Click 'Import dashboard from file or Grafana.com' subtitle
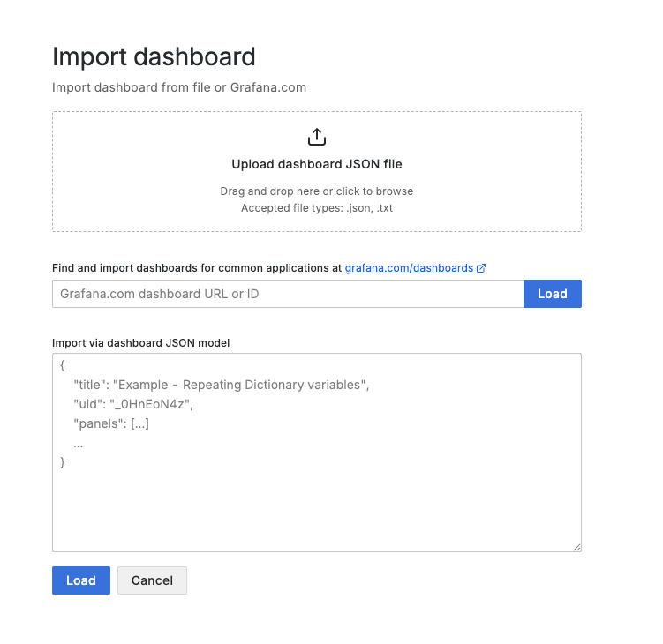This screenshot has height=644, width=663. pyautogui.click(x=179, y=87)
